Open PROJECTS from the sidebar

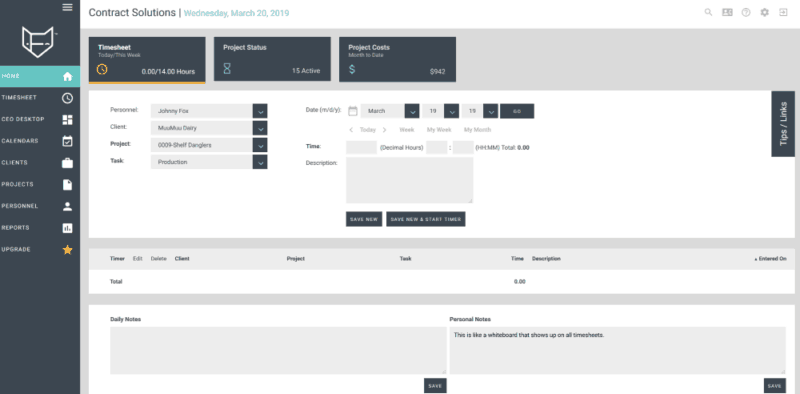pos(40,185)
